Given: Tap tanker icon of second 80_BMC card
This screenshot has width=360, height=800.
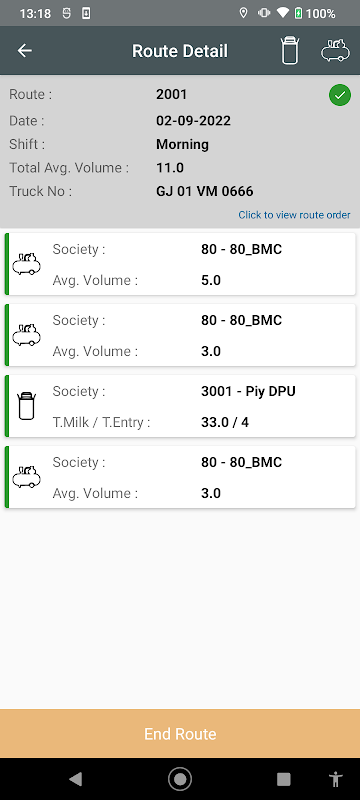Looking at the screenshot, I should pyautogui.click(x=27, y=335).
